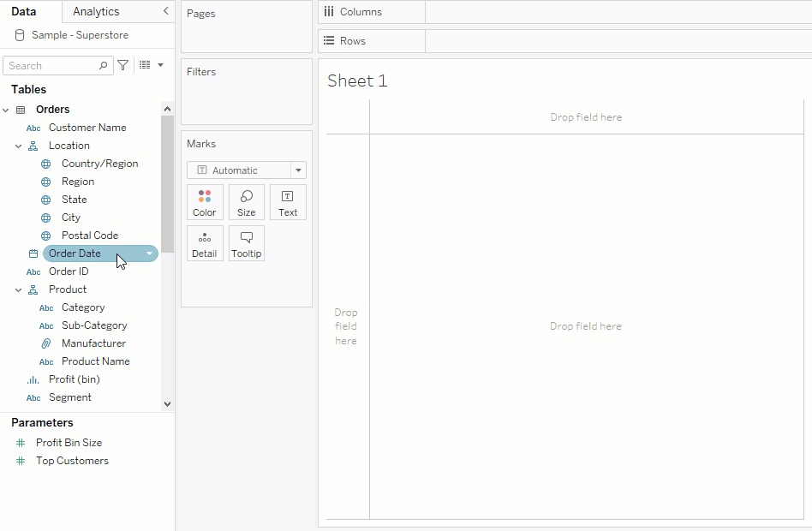Open the Color mark card
This screenshot has width=812, height=531.
tap(205, 202)
